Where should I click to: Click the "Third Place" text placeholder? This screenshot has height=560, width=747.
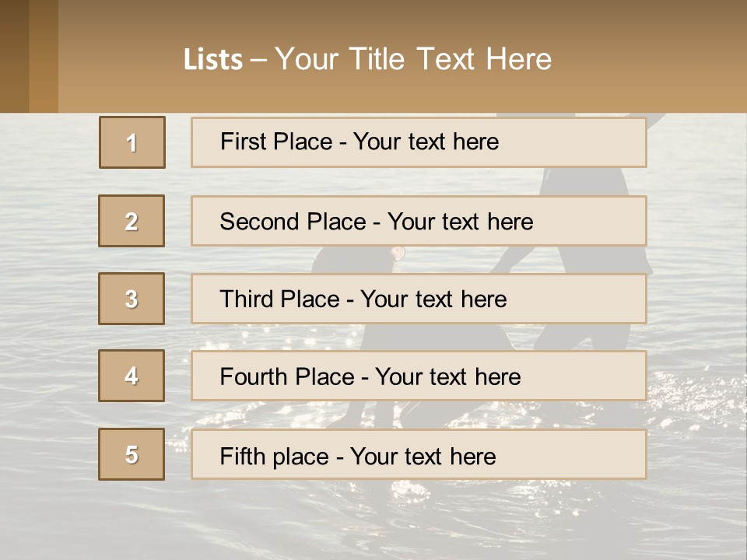coord(419,299)
